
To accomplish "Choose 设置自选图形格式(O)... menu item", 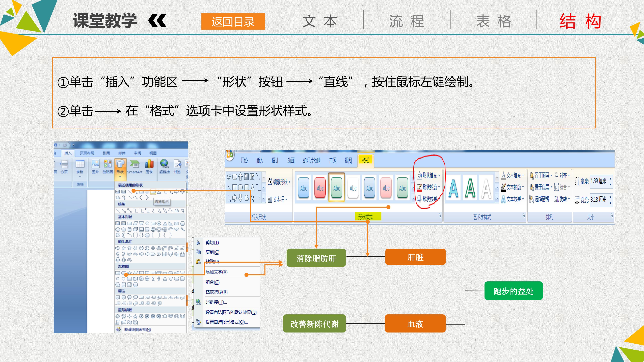I will point(227,322).
